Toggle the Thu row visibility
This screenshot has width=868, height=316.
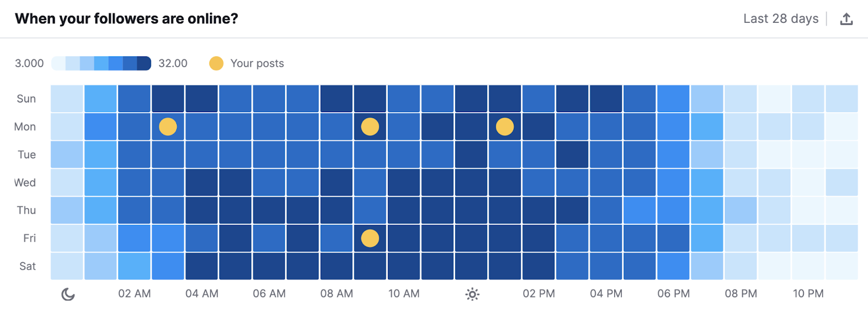(x=25, y=210)
